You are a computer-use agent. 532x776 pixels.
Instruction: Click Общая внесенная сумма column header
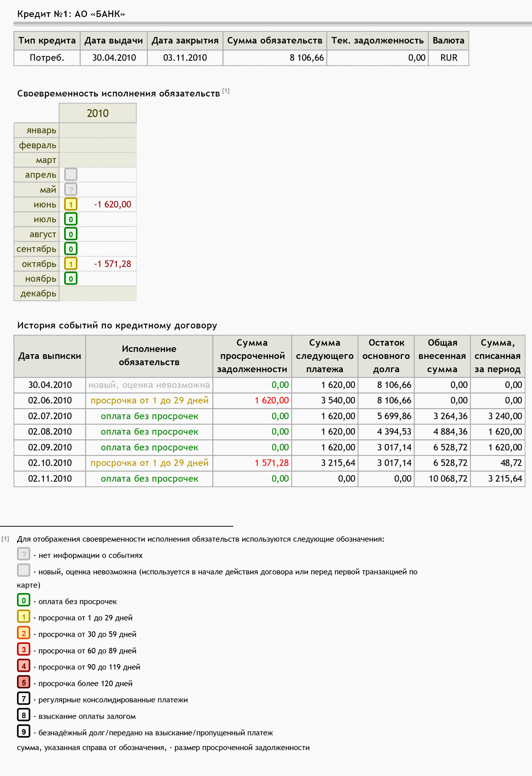tap(442, 356)
